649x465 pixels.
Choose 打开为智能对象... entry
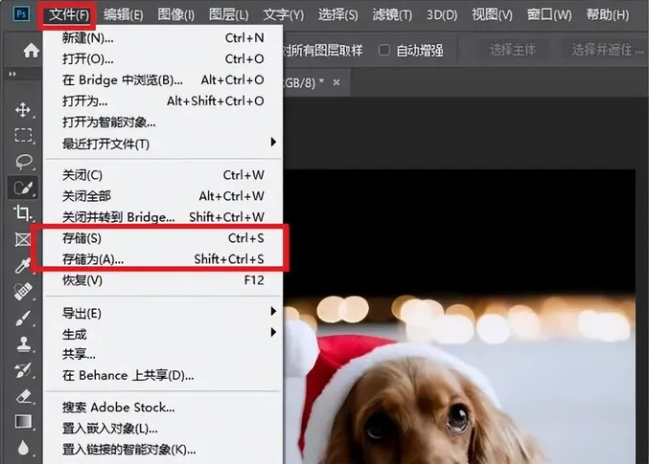coord(163,122)
